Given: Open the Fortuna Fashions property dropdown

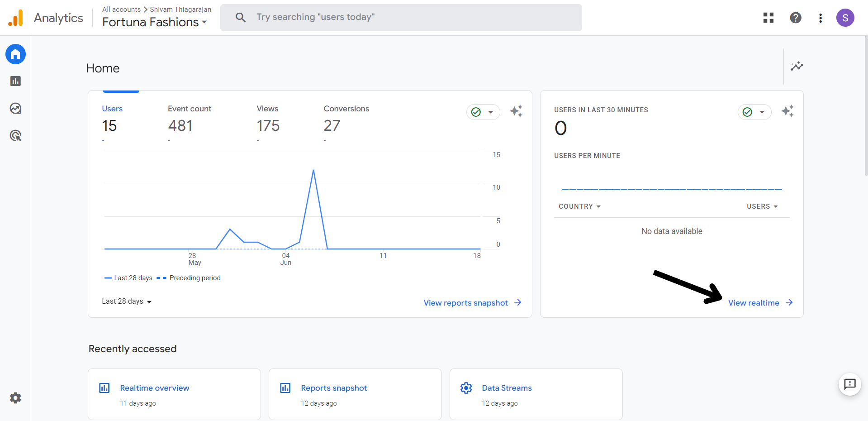Looking at the screenshot, I should (155, 22).
